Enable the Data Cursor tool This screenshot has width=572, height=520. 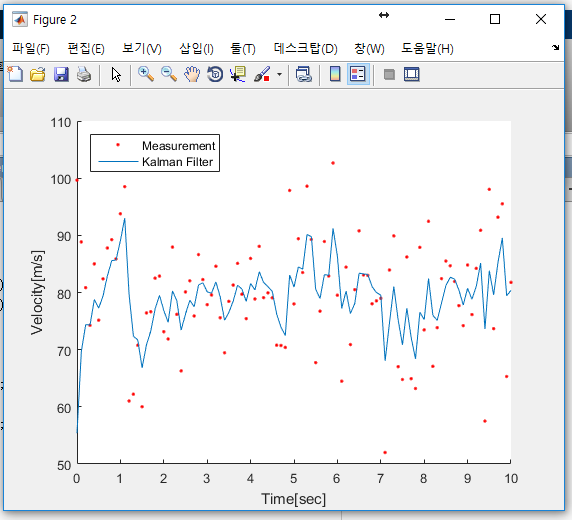238,74
